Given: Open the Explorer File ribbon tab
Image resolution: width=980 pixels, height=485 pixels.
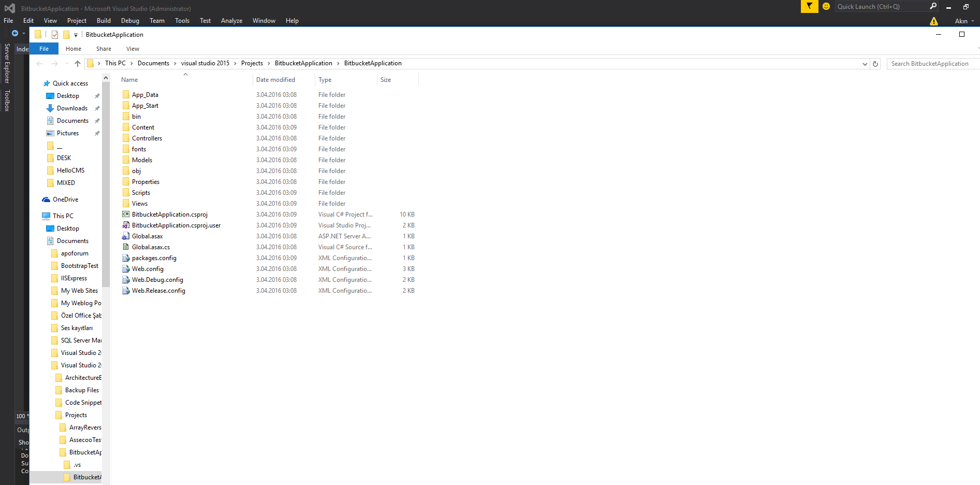Looking at the screenshot, I should (x=44, y=49).
